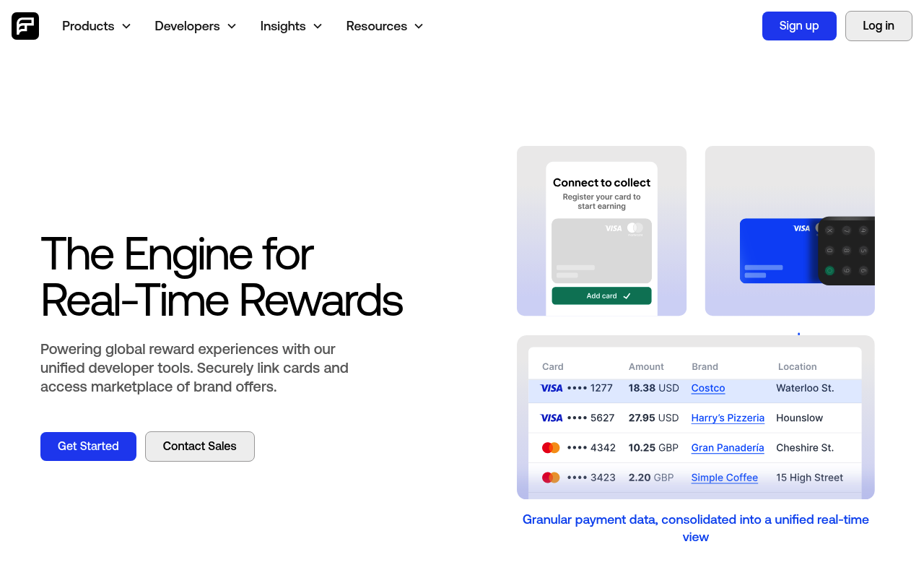Click the Mastercard icon for card 3423
The image size is (924, 578).
click(551, 478)
